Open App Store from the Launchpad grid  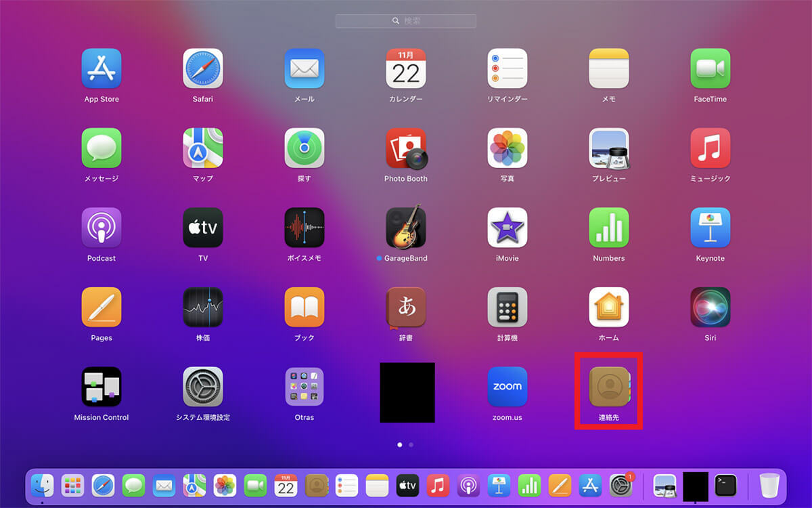[x=101, y=68]
